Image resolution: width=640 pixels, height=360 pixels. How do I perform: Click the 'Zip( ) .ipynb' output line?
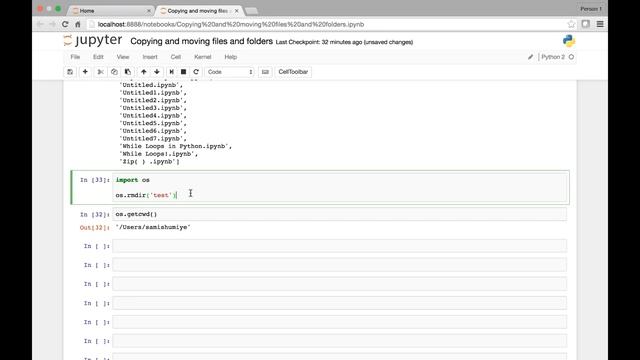tap(149, 162)
